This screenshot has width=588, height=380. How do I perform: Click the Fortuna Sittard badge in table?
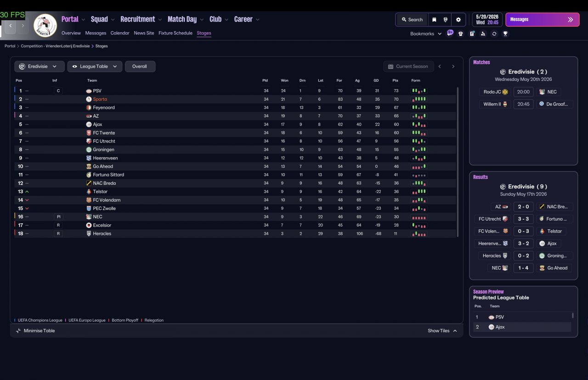(x=89, y=175)
